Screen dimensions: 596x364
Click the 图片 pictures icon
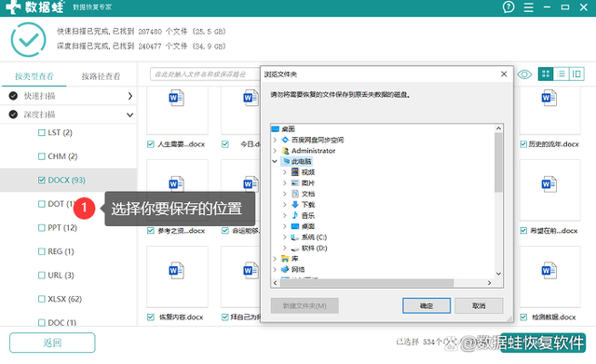pyautogui.click(x=295, y=182)
